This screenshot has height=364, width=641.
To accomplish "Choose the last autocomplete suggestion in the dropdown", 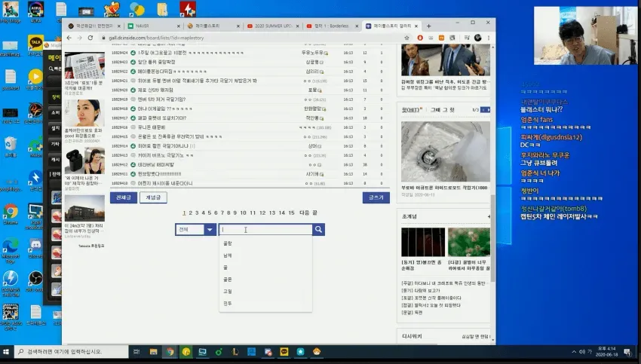I will [265, 304].
